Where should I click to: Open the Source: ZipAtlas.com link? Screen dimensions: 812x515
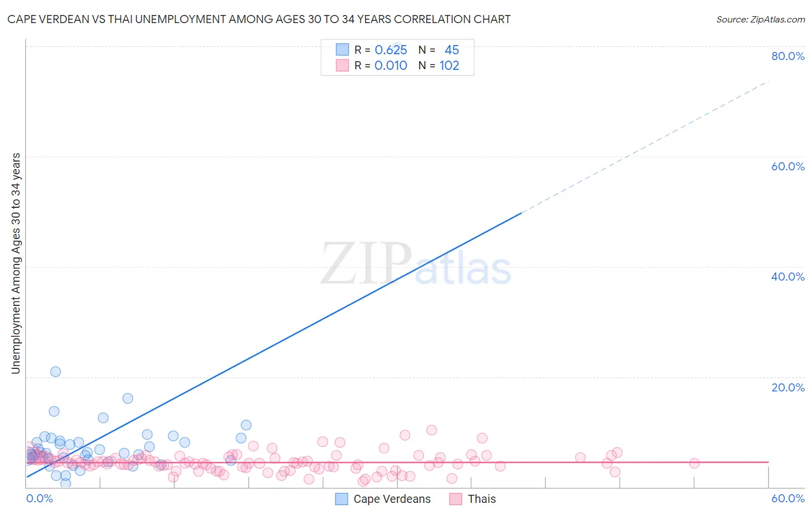pyautogui.click(x=760, y=19)
